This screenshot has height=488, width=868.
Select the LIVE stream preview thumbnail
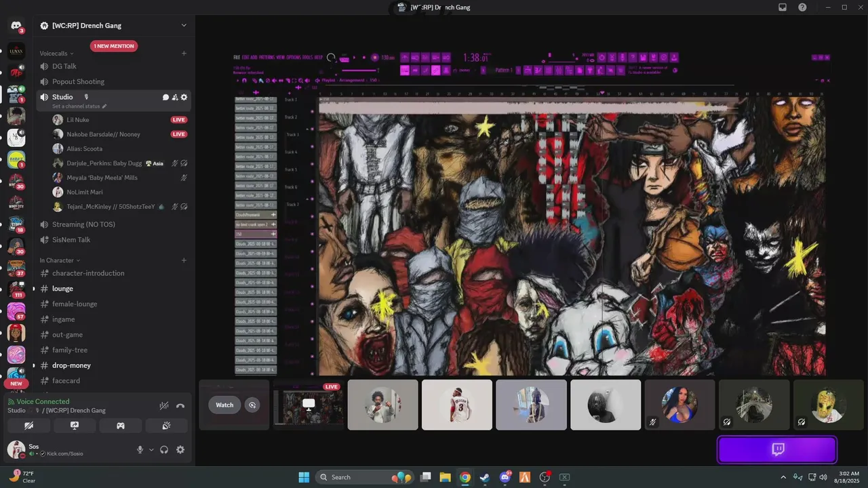coord(309,405)
